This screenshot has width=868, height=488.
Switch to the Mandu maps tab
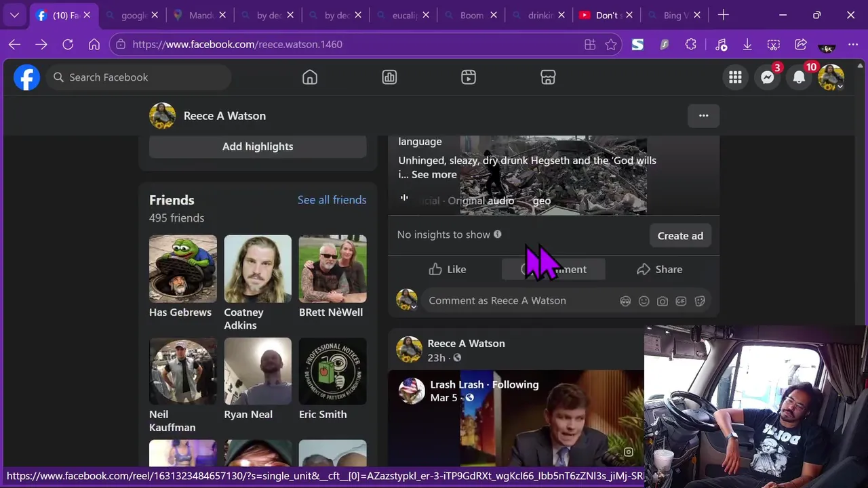tap(201, 15)
